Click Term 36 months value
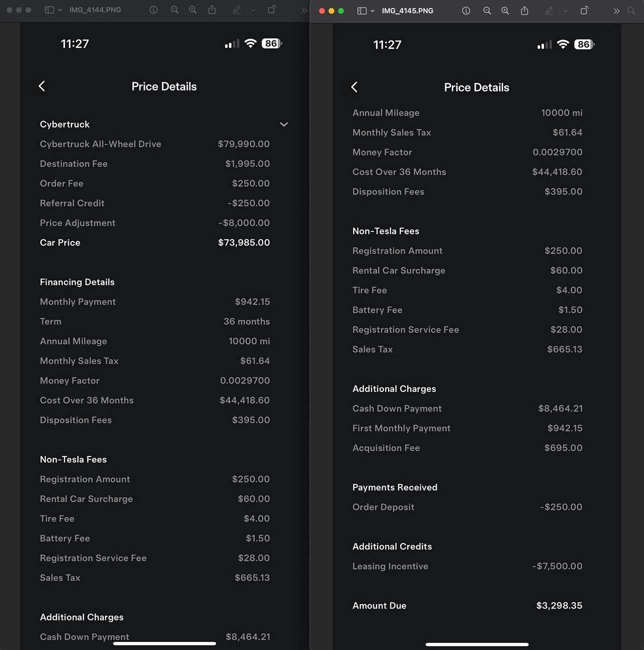This screenshot has width=644, height=650. (247, 321)
